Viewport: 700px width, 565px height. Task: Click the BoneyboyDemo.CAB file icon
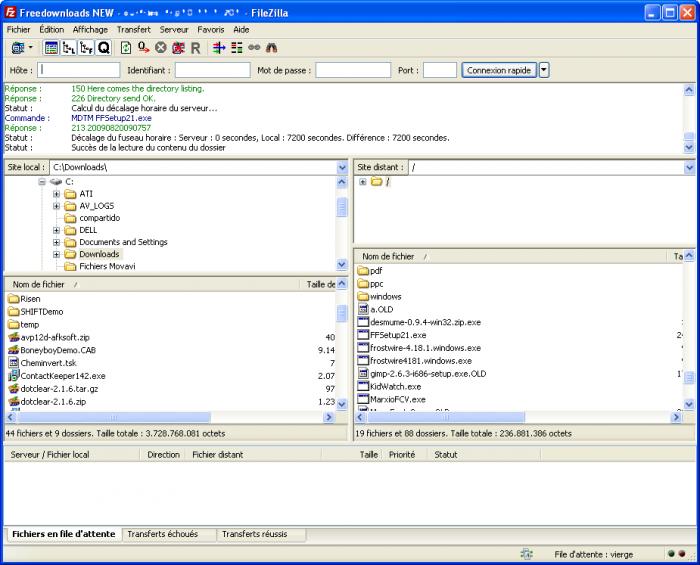point(13,350)
